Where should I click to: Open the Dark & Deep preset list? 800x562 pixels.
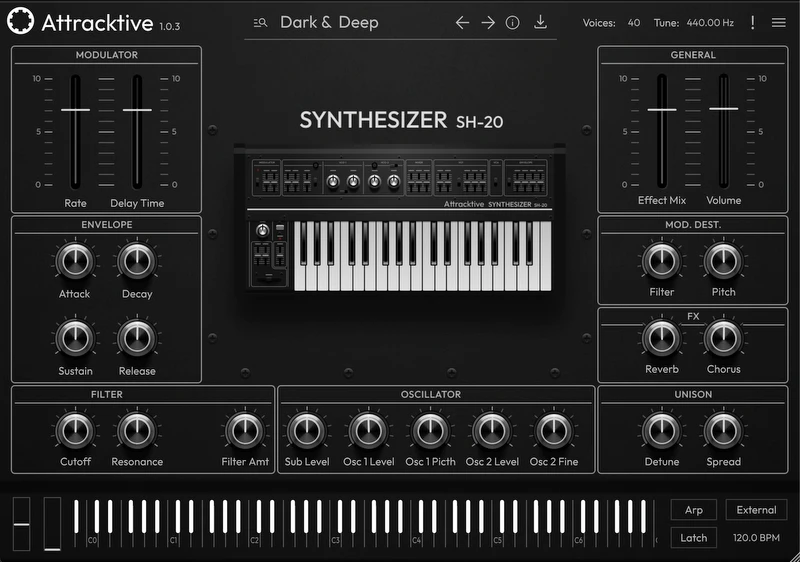pyautogui.click(x=329, y=22)
